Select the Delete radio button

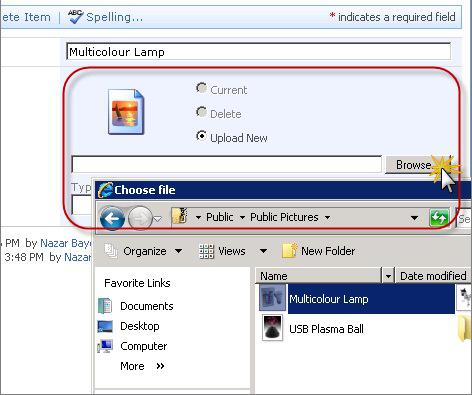pyautogui.click(x=201, y=112)
